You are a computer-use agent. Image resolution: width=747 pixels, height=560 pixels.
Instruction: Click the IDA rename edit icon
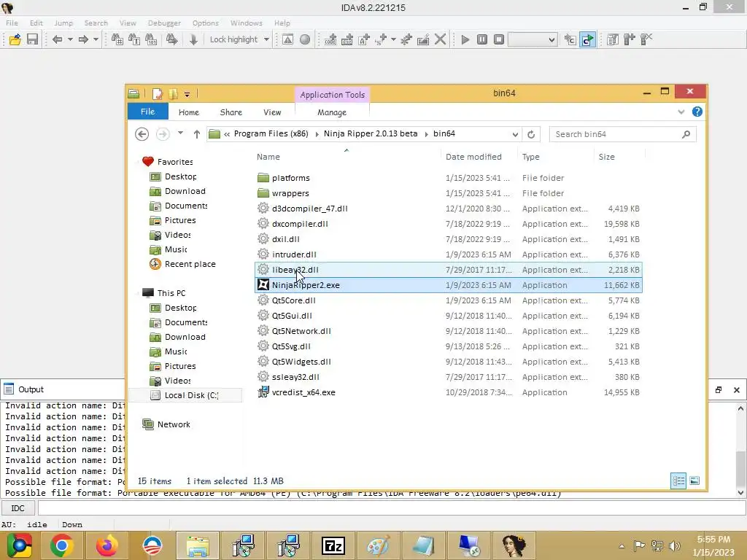point(423,39)
